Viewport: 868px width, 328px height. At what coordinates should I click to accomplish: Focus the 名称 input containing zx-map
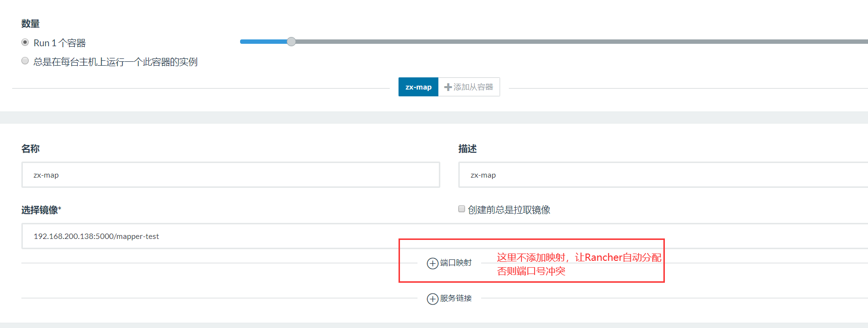[230, 175]
